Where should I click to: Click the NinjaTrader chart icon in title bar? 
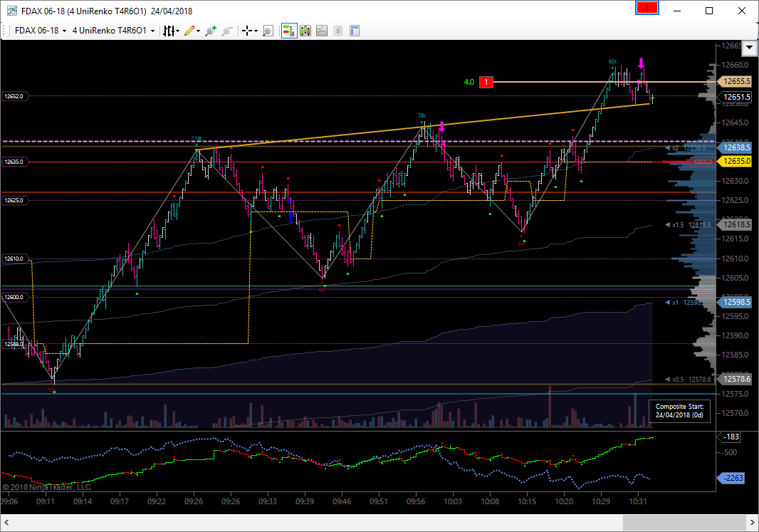(11, 11)
